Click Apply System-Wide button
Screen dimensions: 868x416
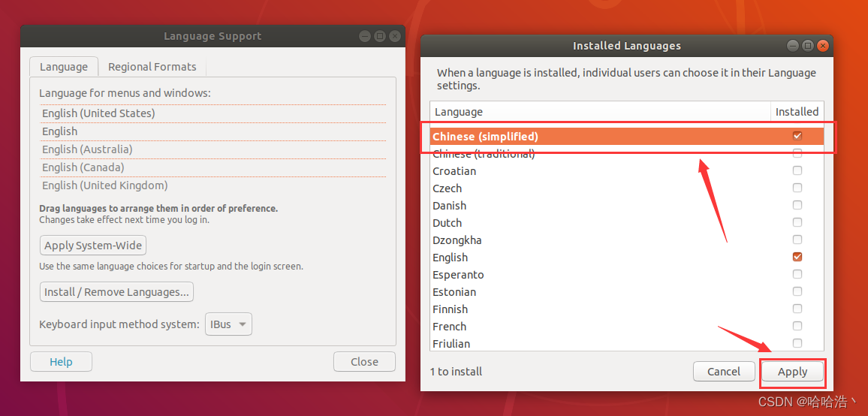pos(93,245)
